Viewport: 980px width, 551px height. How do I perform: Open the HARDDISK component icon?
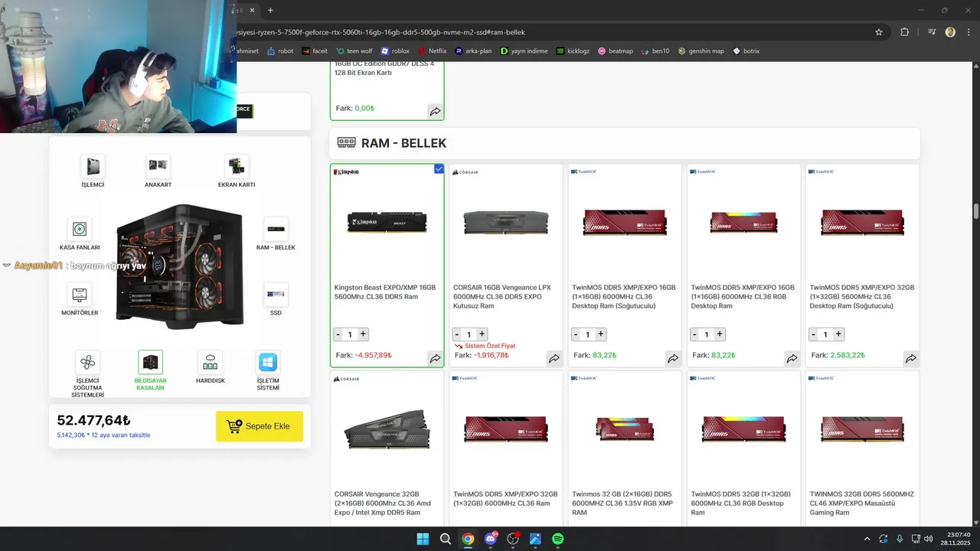tap(210, 362)
